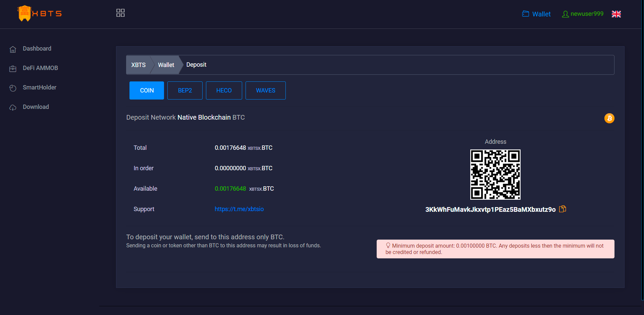Click the Download cloud icon in sidebar
This screenshot has height=315, width=644.
pyautogui.click(x=13, y=107)
